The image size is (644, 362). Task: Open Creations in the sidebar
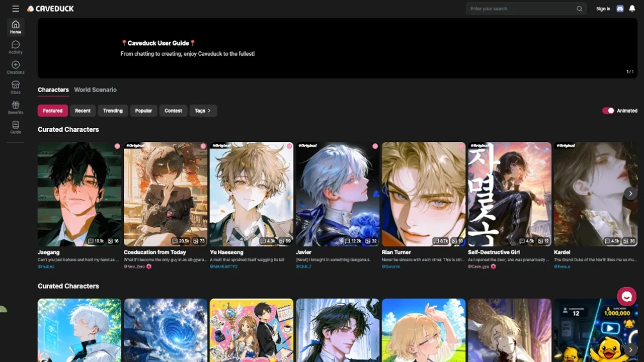16,67
